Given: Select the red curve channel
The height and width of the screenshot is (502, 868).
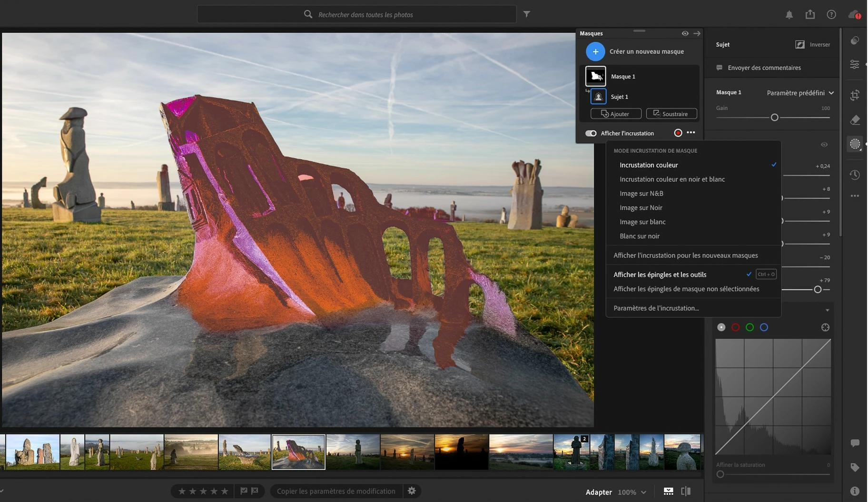Looking at the screenshot, I should coord(736,327).
